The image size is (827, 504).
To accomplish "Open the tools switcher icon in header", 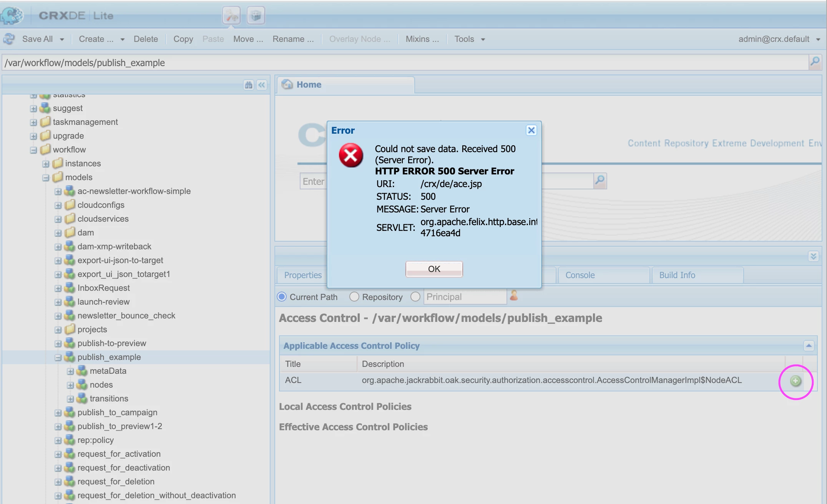I will (231, 16).
